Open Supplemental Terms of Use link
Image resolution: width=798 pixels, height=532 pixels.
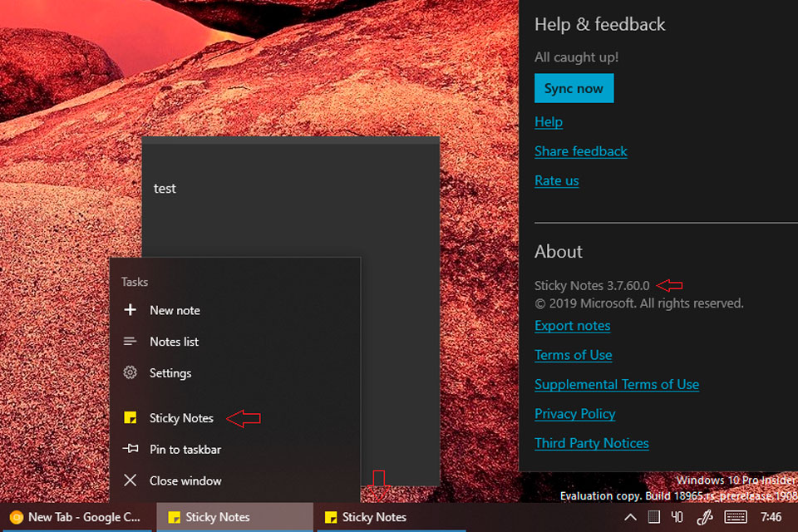616,384
